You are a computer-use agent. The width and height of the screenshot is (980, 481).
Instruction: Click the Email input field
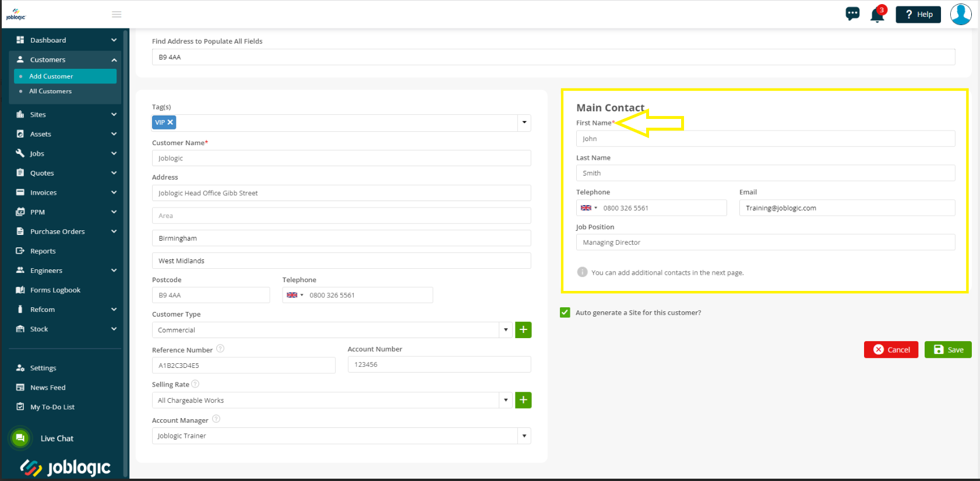pos(847,208)
